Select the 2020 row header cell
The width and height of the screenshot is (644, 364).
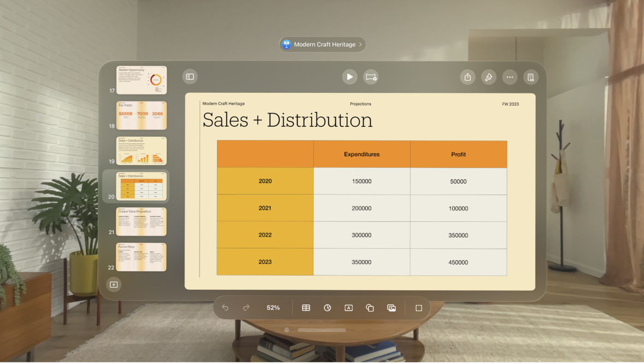(x=265, y=181)
